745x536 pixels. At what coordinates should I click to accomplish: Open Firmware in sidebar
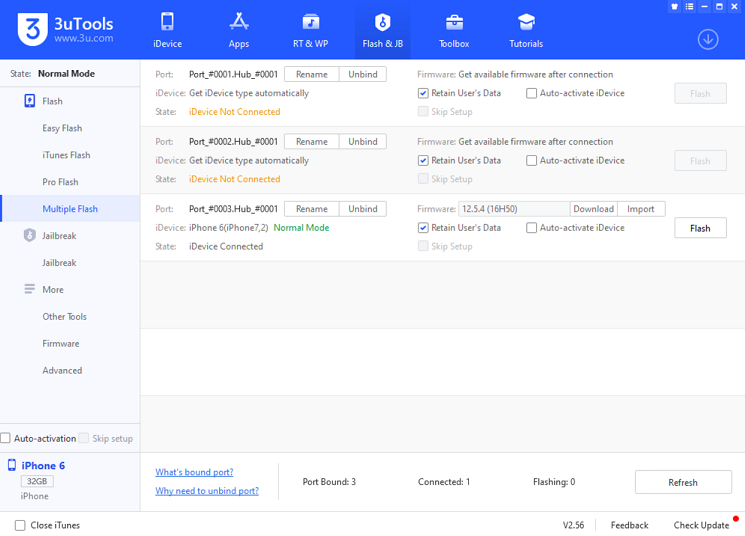click(x=61, y=343)
